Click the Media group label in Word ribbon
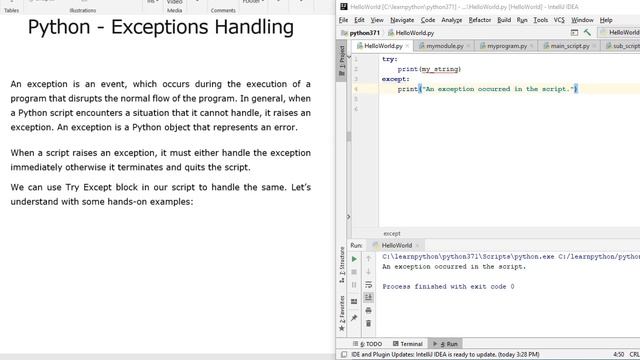This screenshot has width=640, height=360. (174, 10)
